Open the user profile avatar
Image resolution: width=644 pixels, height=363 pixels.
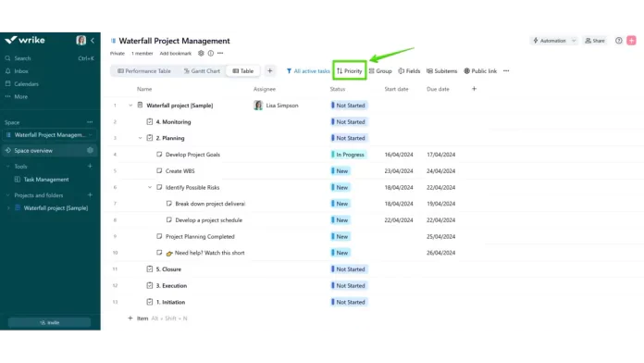80,40
